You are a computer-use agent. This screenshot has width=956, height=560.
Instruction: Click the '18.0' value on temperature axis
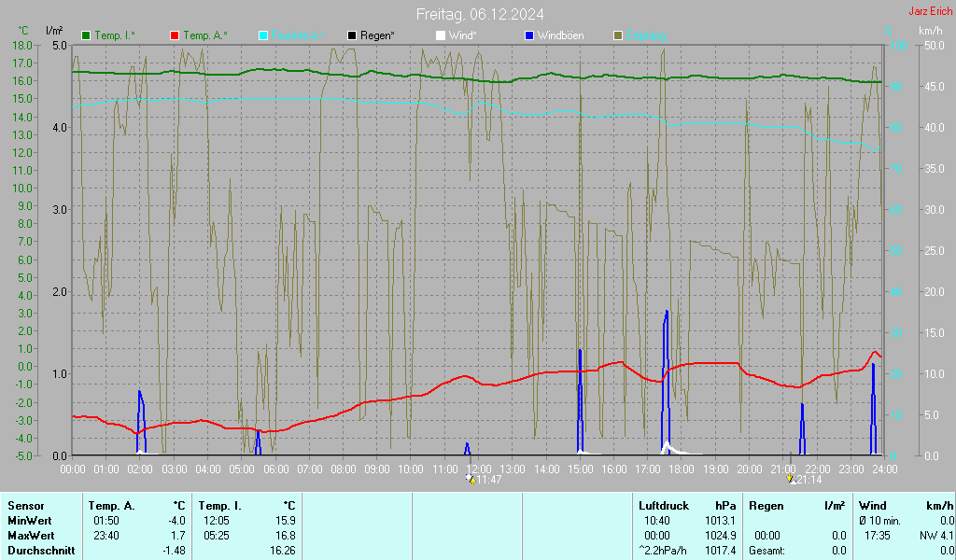(x=22, y=45)
